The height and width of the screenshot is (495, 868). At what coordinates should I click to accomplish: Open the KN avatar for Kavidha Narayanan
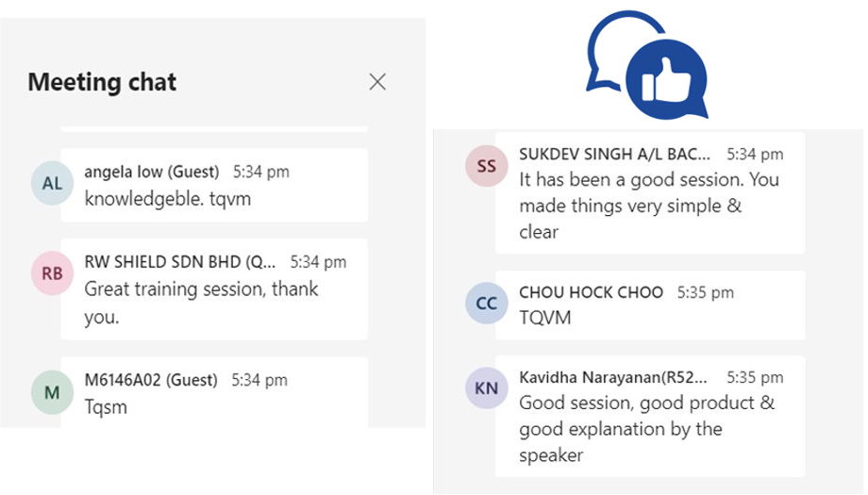[x=487, y=388]
